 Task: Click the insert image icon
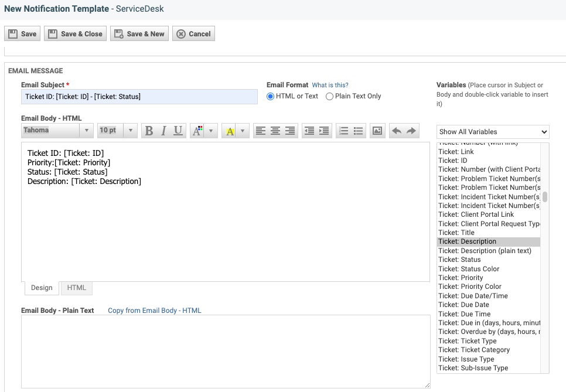pos(377,131)
